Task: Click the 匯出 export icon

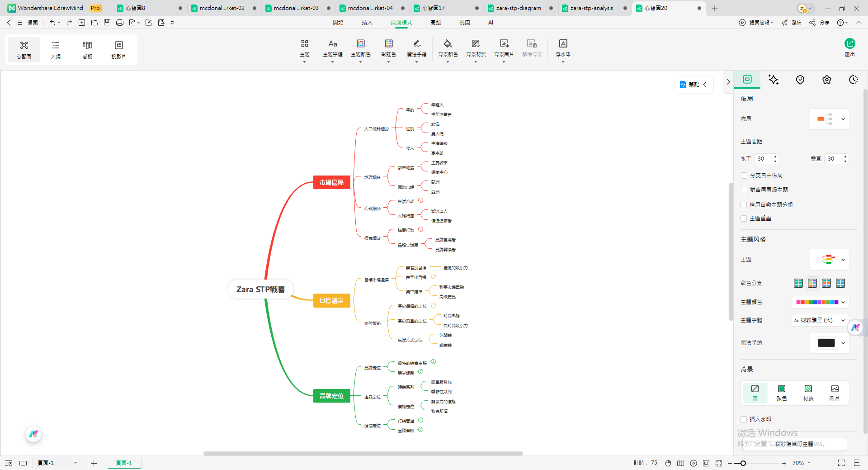Action: 849,44
